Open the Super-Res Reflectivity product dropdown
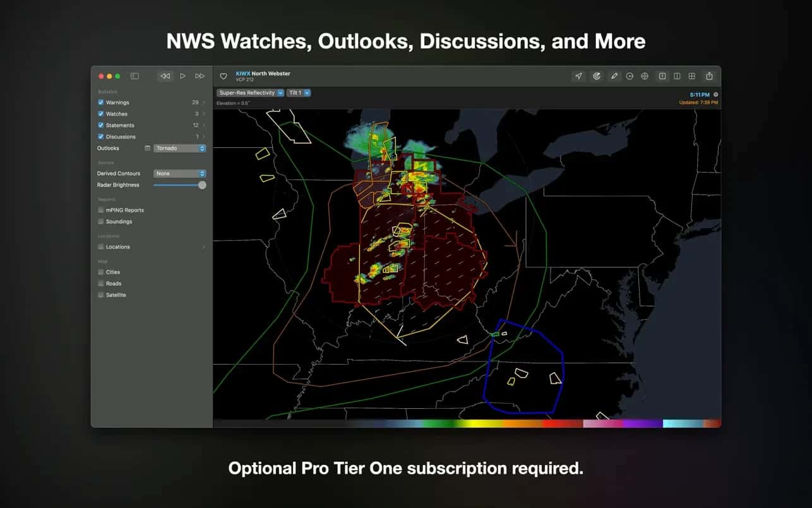The height and width of the screenshot is (508, 812). [251, 93]
